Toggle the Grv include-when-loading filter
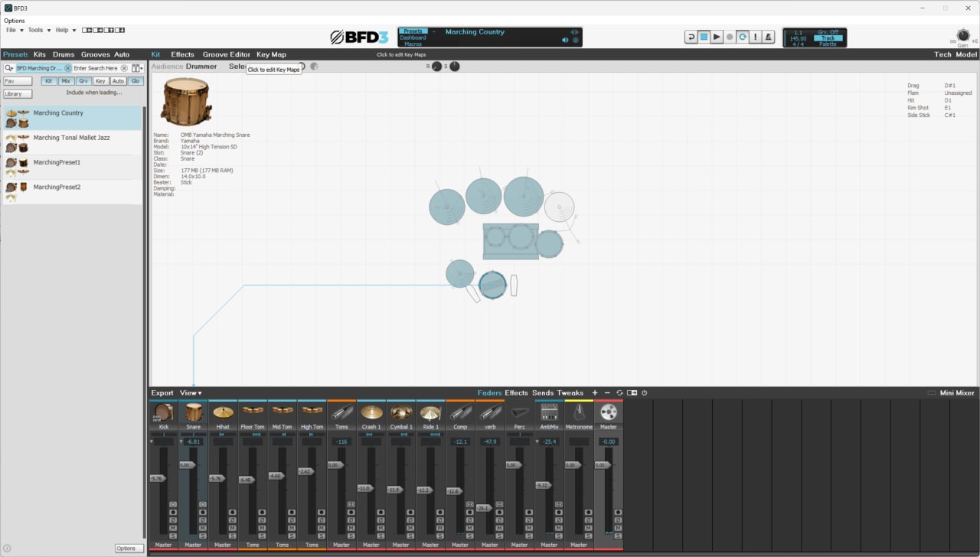Screen dimensions: 980x557 coord(83,81)
